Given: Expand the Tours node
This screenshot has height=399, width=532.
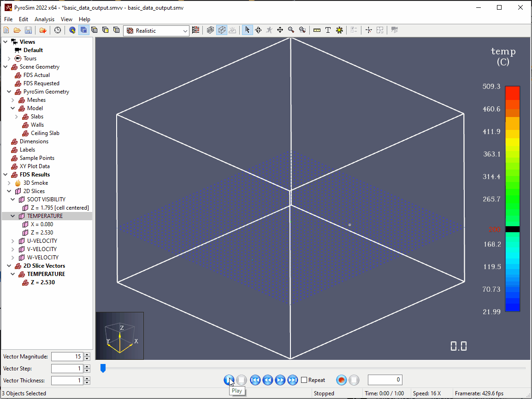Looking at the screenshot, I should [x=9, y=59].
